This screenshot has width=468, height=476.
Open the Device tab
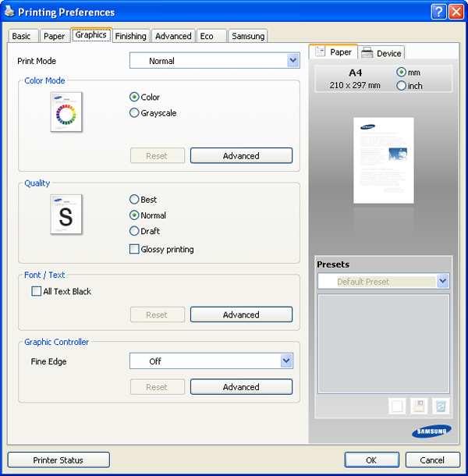pos(381,53)
